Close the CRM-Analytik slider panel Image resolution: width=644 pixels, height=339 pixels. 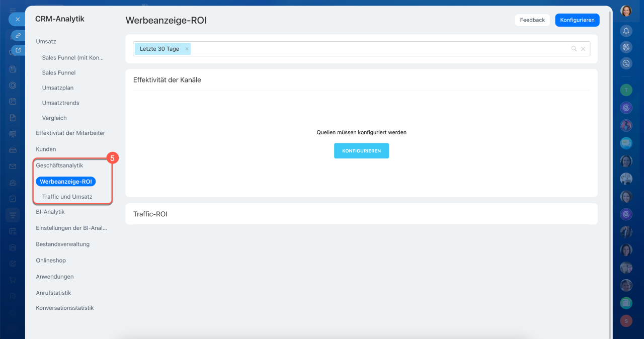18,19
